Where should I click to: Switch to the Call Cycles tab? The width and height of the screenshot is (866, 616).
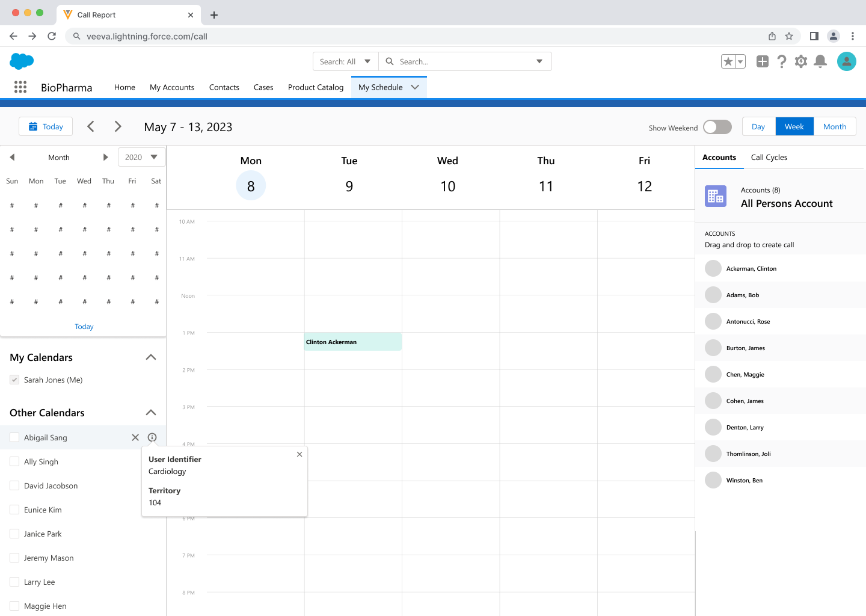[x=769, y=157]
